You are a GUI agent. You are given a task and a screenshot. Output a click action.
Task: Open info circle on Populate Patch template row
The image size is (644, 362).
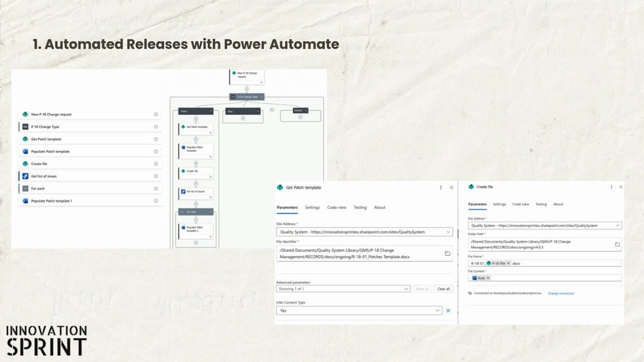pyautogui.click(x=156, y=151)
